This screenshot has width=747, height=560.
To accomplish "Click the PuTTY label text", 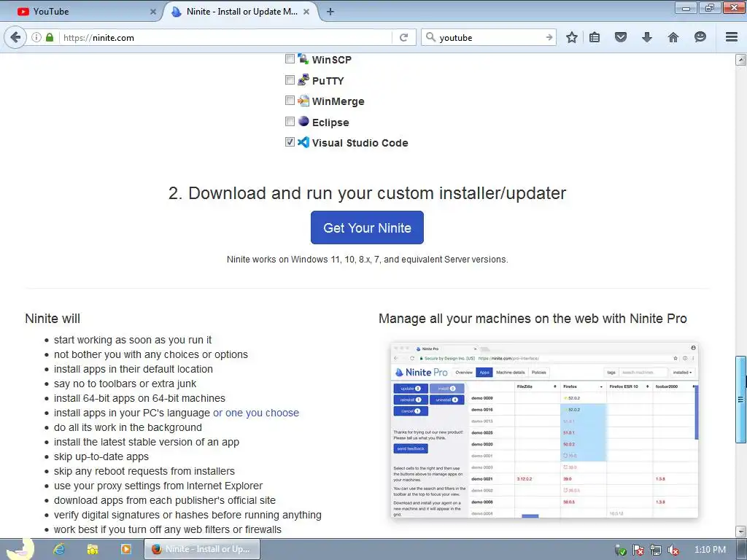I will (328, 81).
